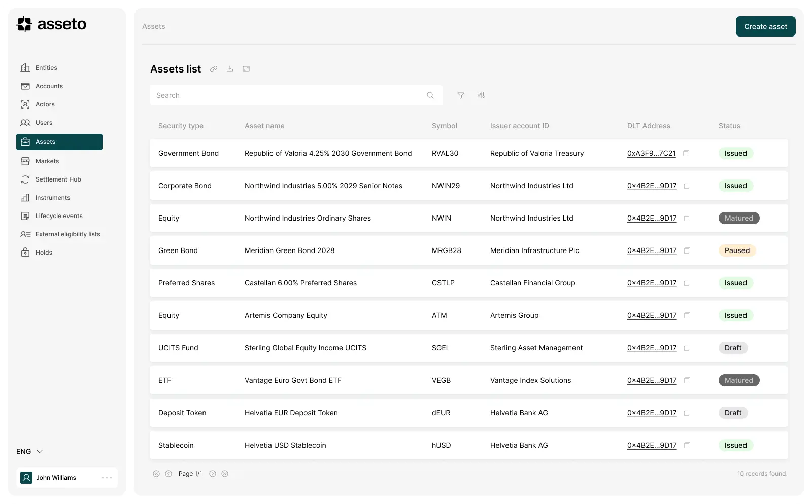Click into the Search field
This screenshot has height=504, width=812.
296,95
